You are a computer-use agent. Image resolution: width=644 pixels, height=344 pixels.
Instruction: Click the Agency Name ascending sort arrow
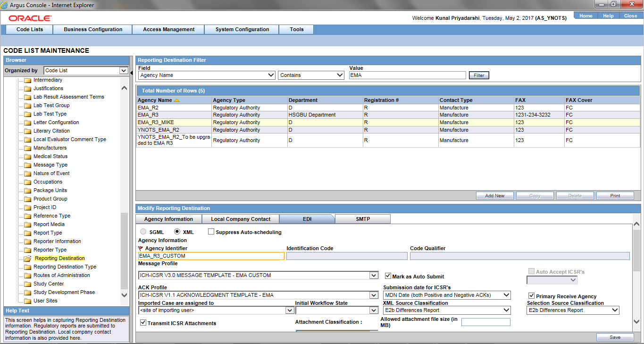pos(176,101)
